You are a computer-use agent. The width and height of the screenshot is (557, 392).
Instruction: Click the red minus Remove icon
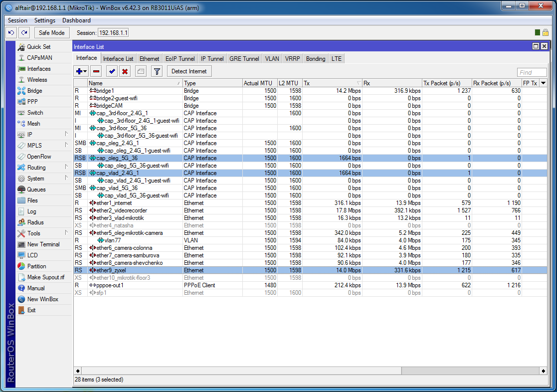pos(96,71)
